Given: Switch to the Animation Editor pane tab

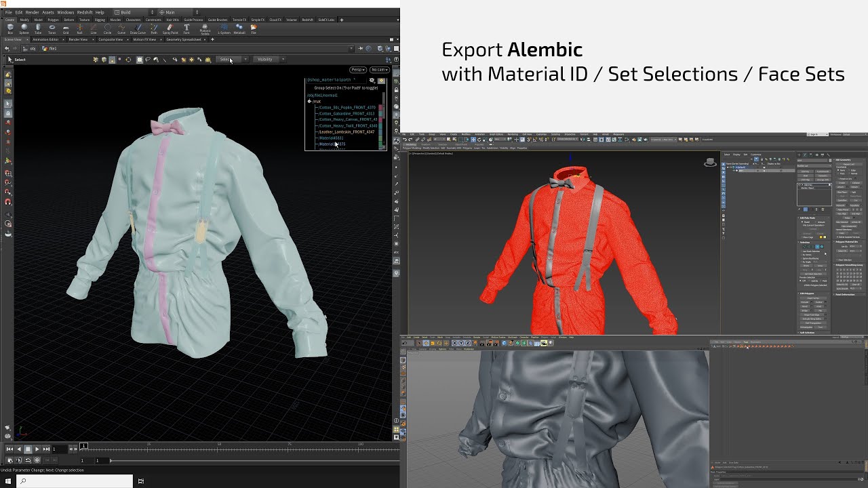Looking at the screenshot, I should pos(45,39).
